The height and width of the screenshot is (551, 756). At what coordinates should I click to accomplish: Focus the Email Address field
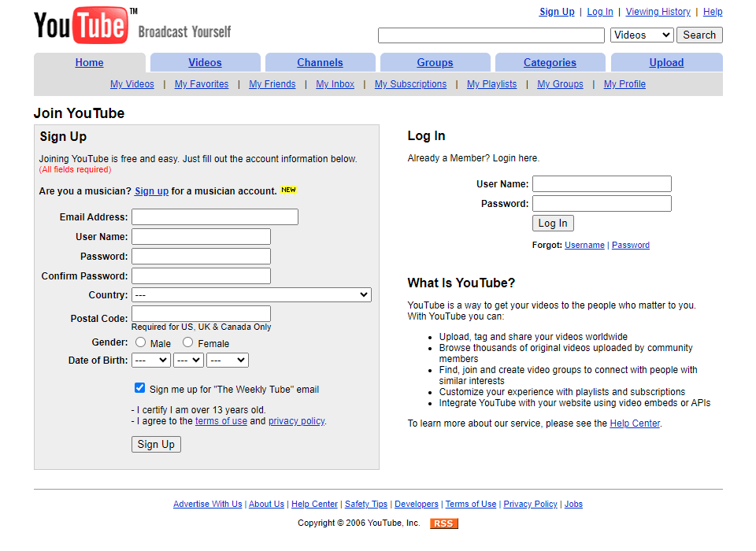point(215,217)
